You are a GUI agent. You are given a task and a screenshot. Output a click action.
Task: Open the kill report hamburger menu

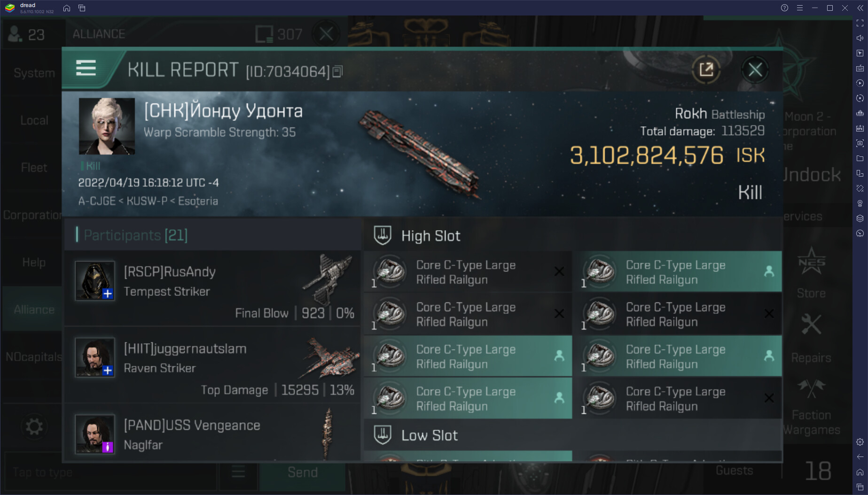pos(86,69)
